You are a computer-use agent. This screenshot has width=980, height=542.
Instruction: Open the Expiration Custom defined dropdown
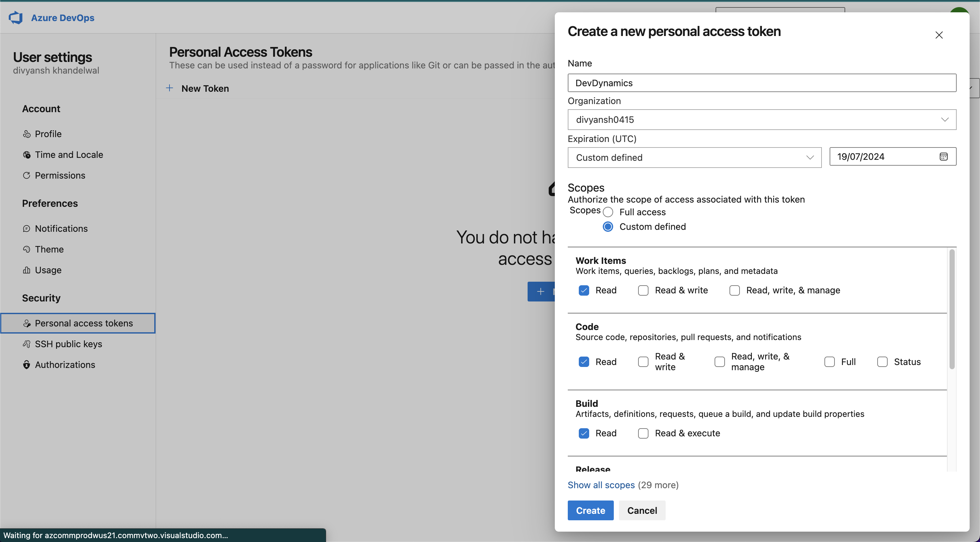coord(694,158)
